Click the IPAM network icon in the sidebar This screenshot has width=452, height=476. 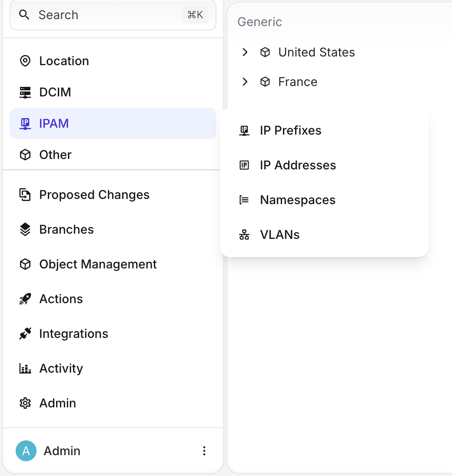coord(25,123)
